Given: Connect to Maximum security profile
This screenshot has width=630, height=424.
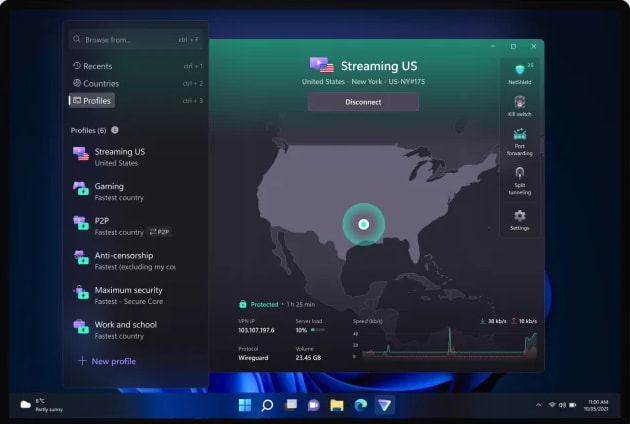Looking at the screenshot, I should [x=136, y=295].
